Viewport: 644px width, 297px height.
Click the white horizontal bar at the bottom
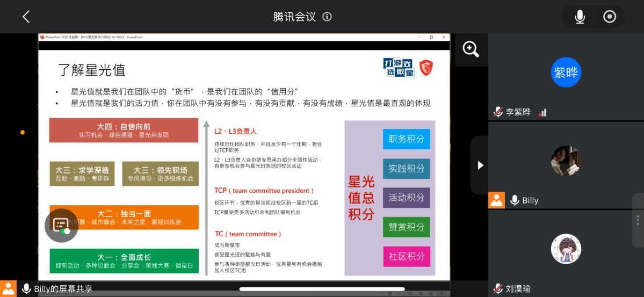[x=322, y=289]
